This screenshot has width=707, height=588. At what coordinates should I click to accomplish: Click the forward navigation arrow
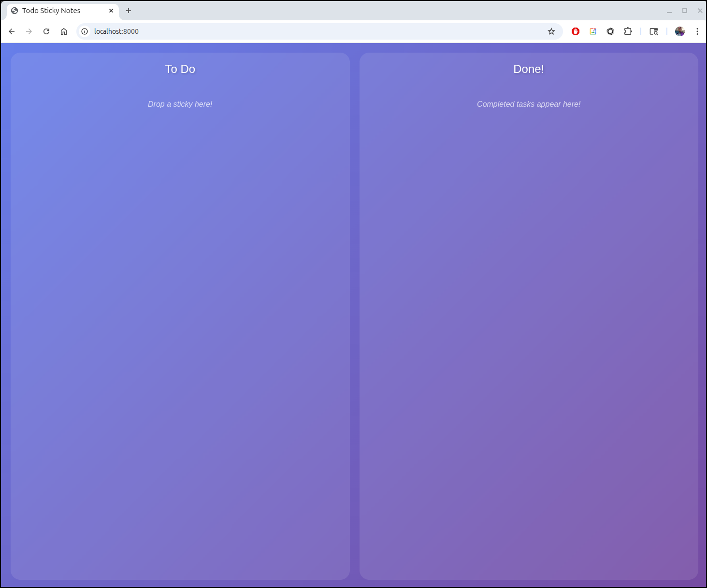[29, 31]
